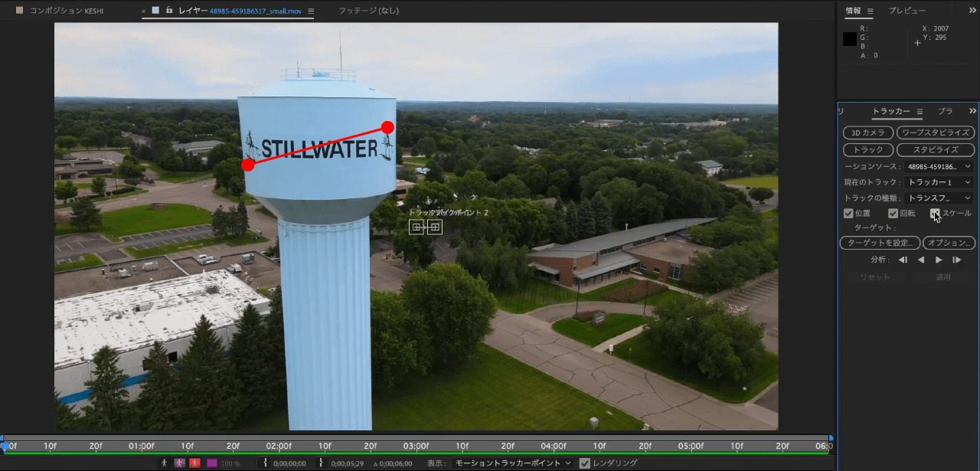This screenshot has height=471, width=980.
Task: Toggle the スケール checkbox
Action: [936, 214]
